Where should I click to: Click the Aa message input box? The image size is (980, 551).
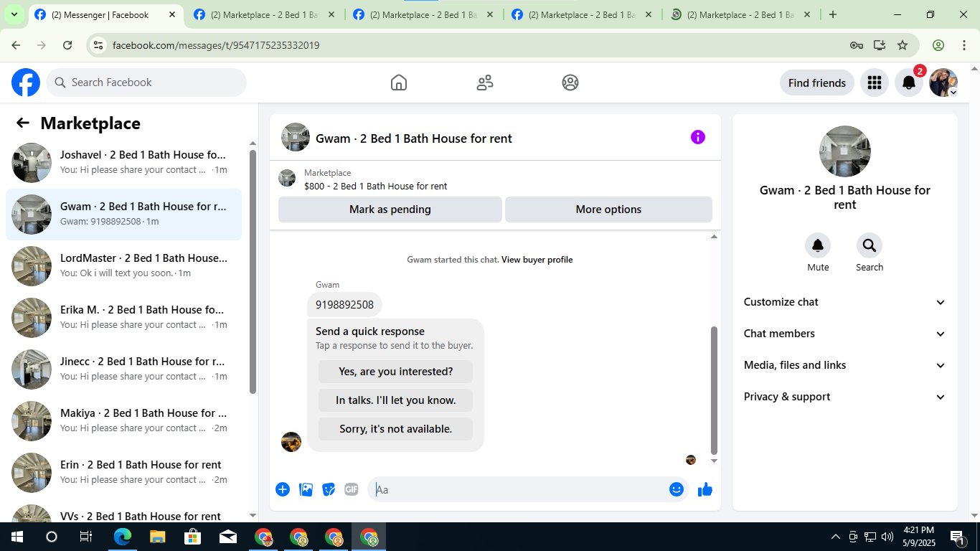tap(518, 489)
